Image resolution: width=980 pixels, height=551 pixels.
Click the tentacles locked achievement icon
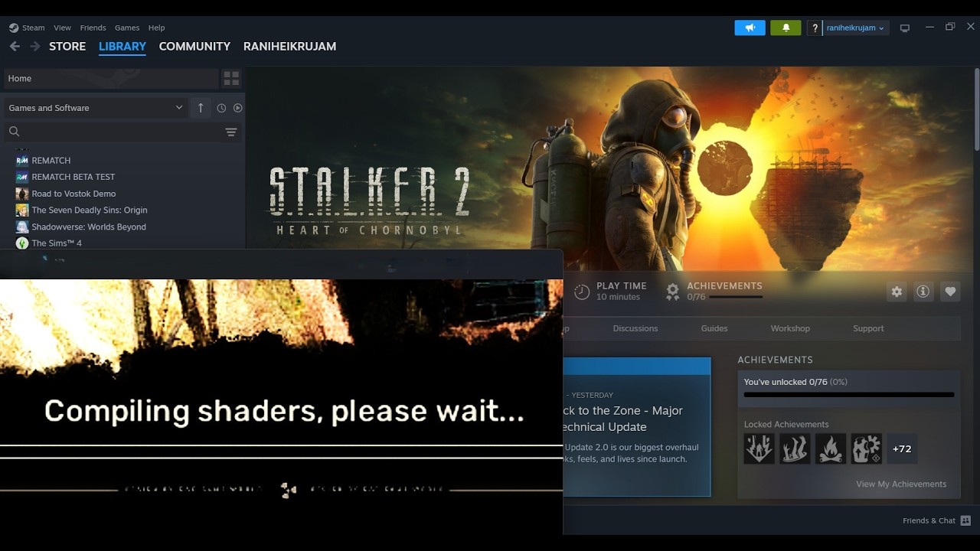795,449
